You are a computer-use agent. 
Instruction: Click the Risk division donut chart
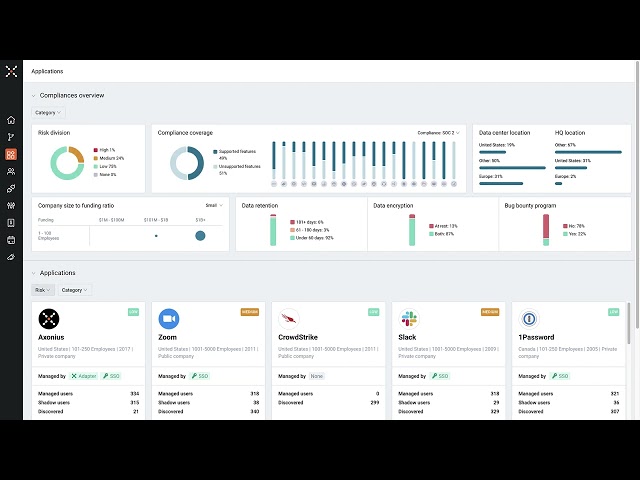[67, 163]
